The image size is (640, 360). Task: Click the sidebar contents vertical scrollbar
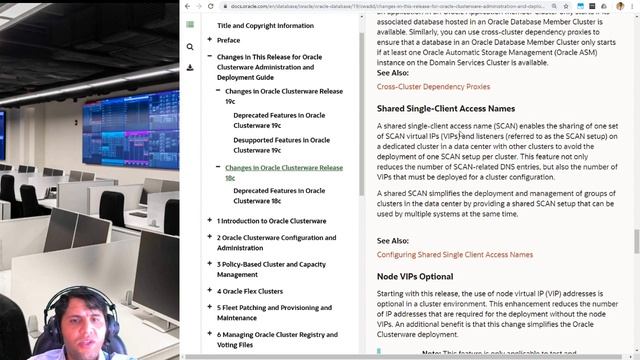[362, 114]
